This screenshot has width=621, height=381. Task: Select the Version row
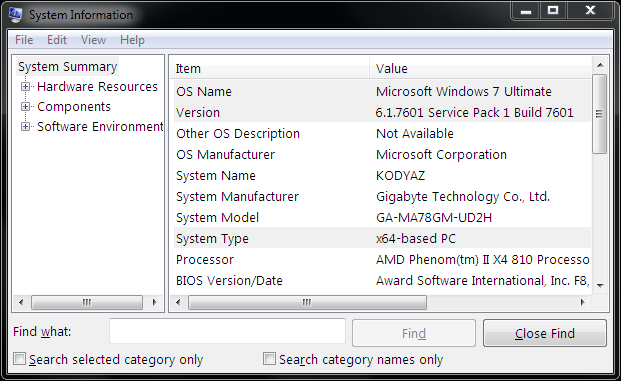[382, 112]
